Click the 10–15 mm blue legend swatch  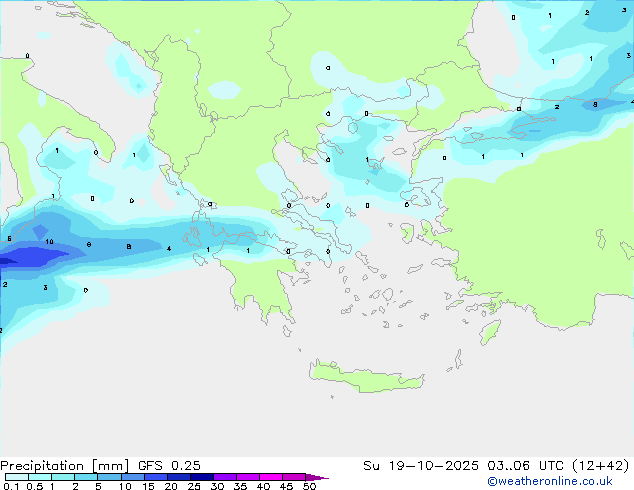click(x=133, y=477)
